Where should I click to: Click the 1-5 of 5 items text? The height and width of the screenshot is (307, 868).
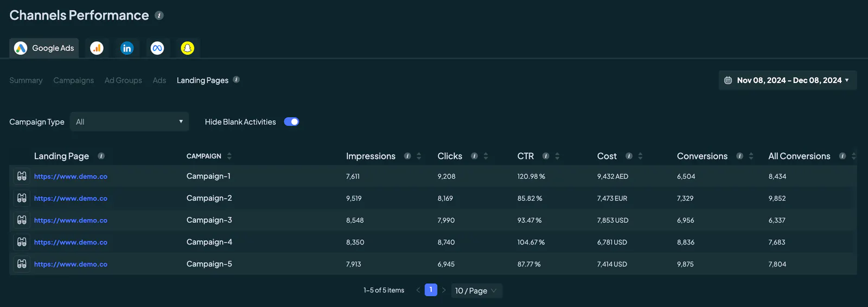(x=384, y=290)
